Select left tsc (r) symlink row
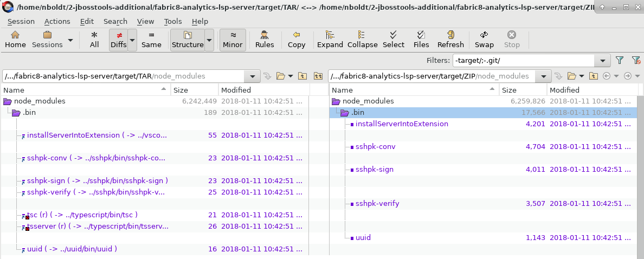Viewport: 644px width, 259px height. tap(155, 215)
